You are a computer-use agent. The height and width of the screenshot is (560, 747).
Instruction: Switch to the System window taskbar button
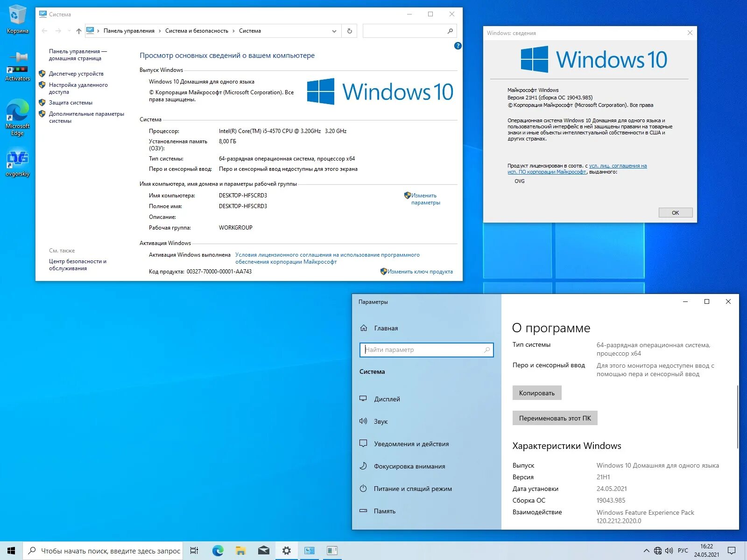point(309,551)
